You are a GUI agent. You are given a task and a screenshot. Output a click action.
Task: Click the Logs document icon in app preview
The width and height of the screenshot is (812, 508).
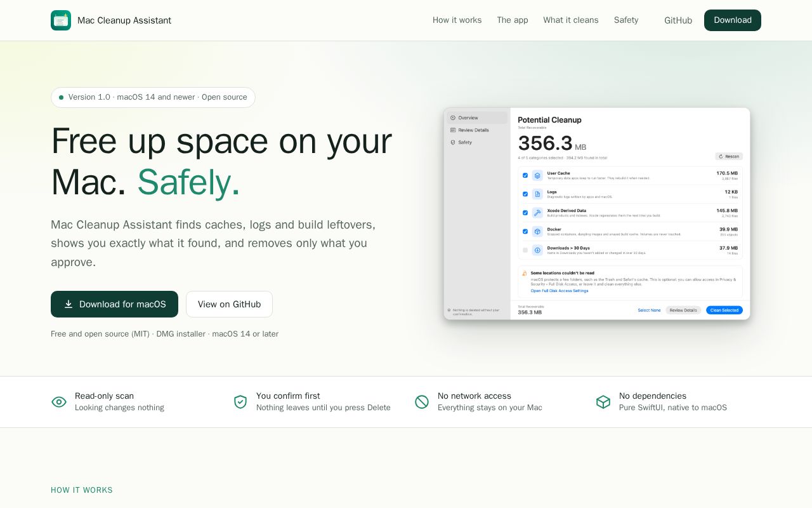pos(537,194)
